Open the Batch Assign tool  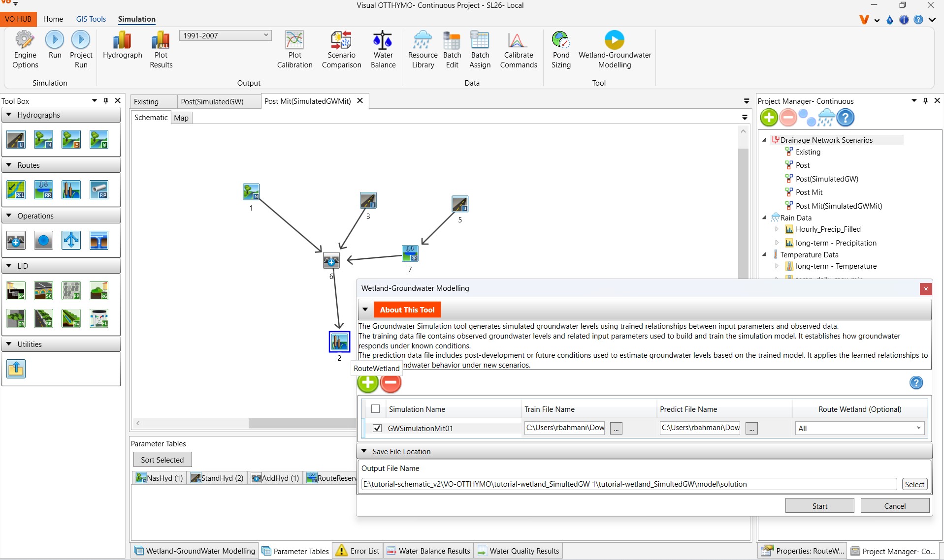[480, 49]
